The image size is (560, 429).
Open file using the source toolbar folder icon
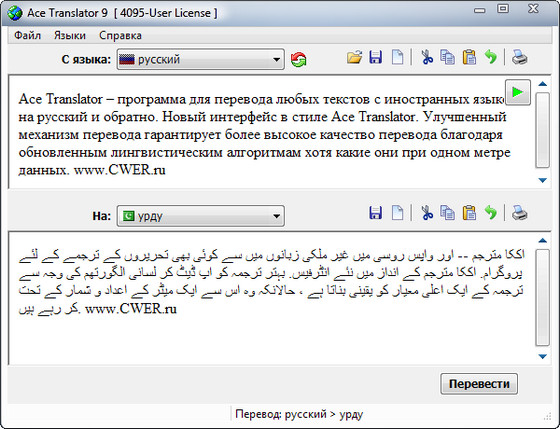coord(354,57)
